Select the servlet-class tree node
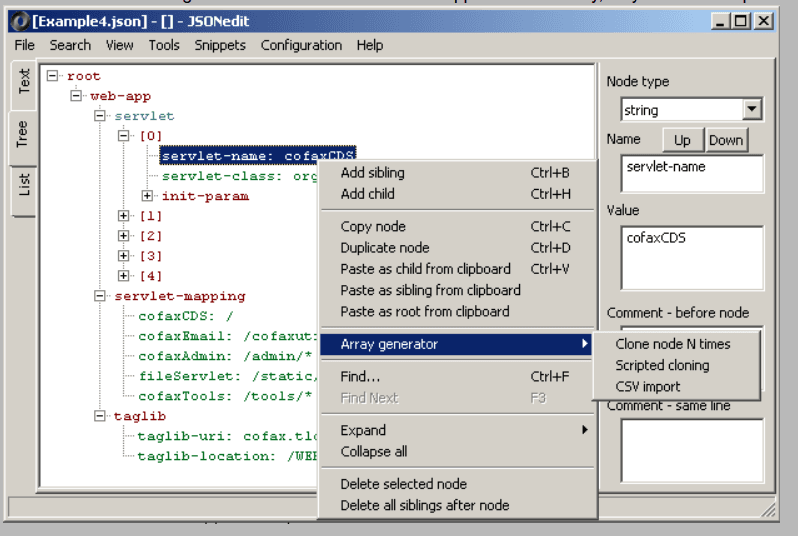The image size is (798, 536). tap(239, 176)
